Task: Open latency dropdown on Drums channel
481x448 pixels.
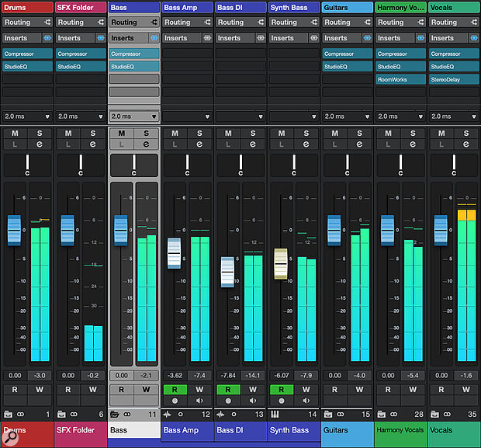Action: [x=27, y=116]
